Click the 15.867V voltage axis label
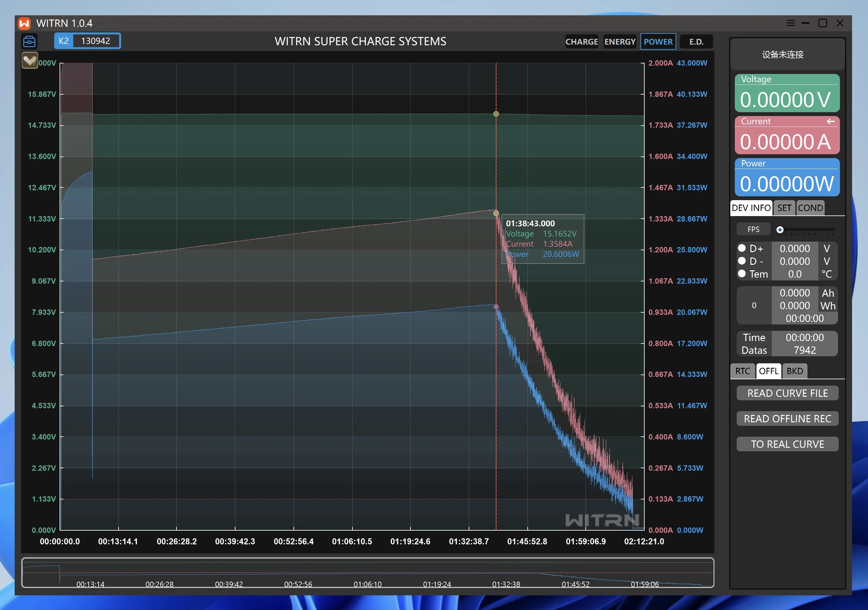This screenshot has height=610, width=868. 42,94
